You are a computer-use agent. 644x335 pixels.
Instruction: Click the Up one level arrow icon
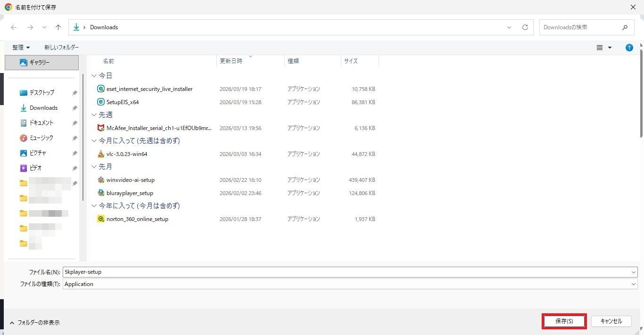(58, 27)
